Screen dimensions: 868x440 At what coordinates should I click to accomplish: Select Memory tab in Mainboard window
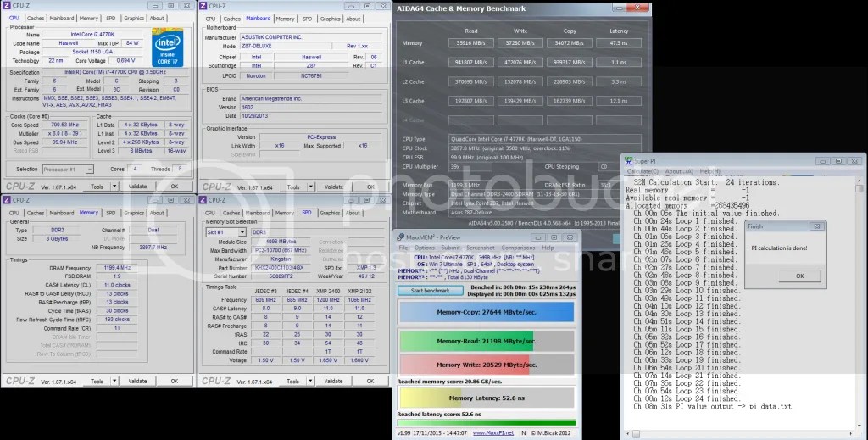pos(285,19)
